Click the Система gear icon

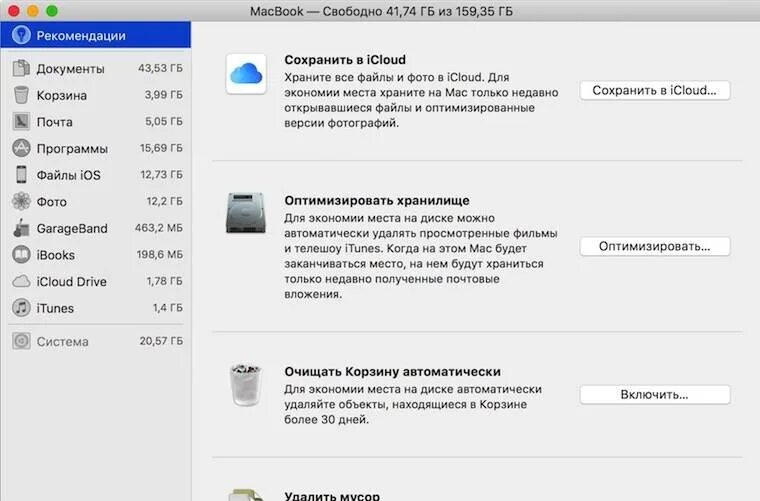pyautogui.click(x=21, y=341)
